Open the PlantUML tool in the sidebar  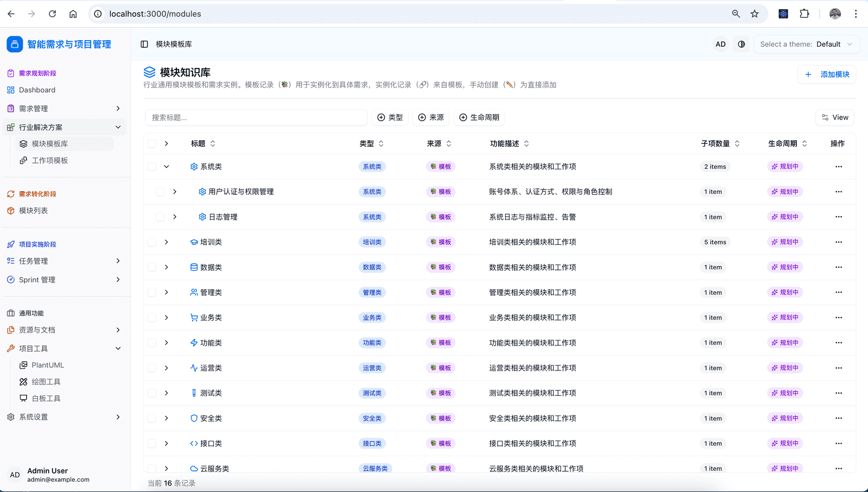point(48,364)
